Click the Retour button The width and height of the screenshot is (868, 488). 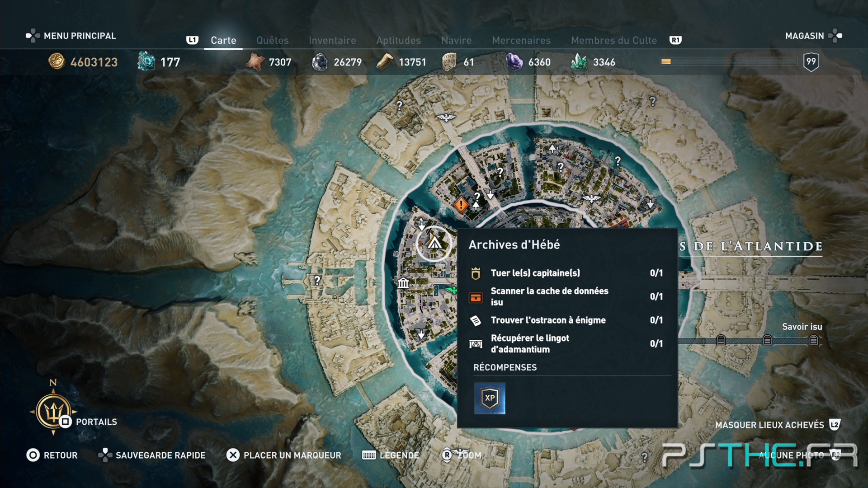[52, 455]
